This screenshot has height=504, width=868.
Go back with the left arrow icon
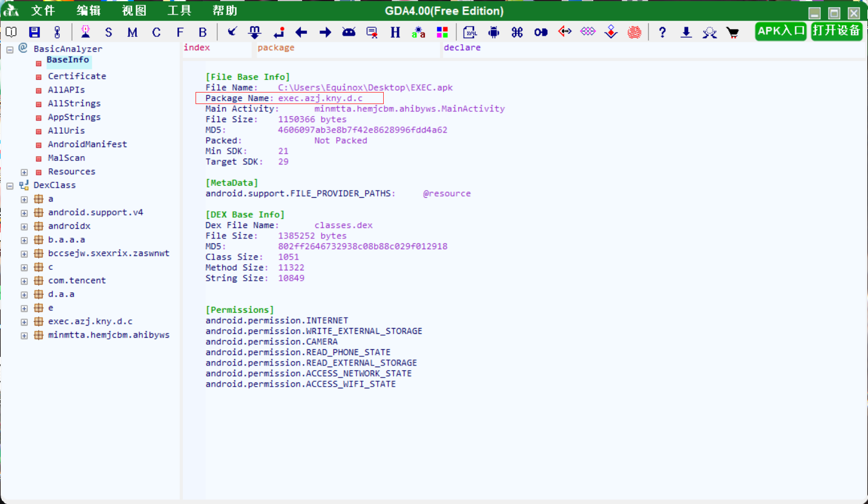pyautogui.click(x=301, y=33)
